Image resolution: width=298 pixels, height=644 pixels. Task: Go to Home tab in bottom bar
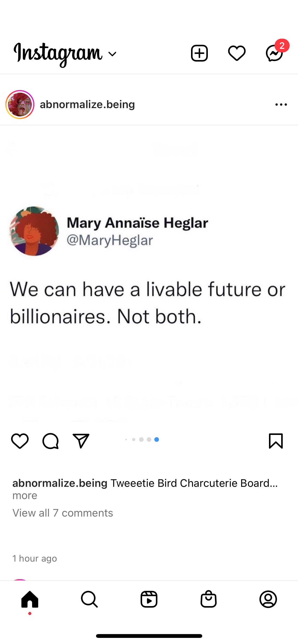(x=30, y=599)
